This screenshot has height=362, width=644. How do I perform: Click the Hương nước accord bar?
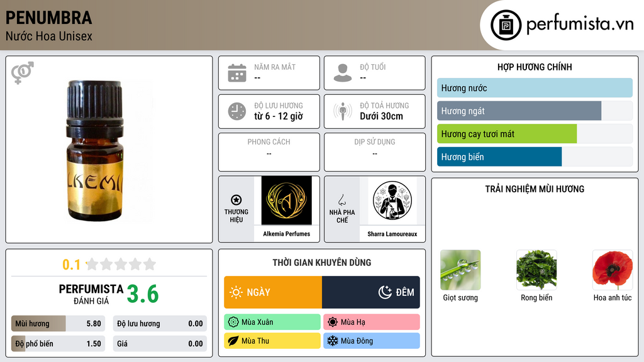click(x=535, y=88)
